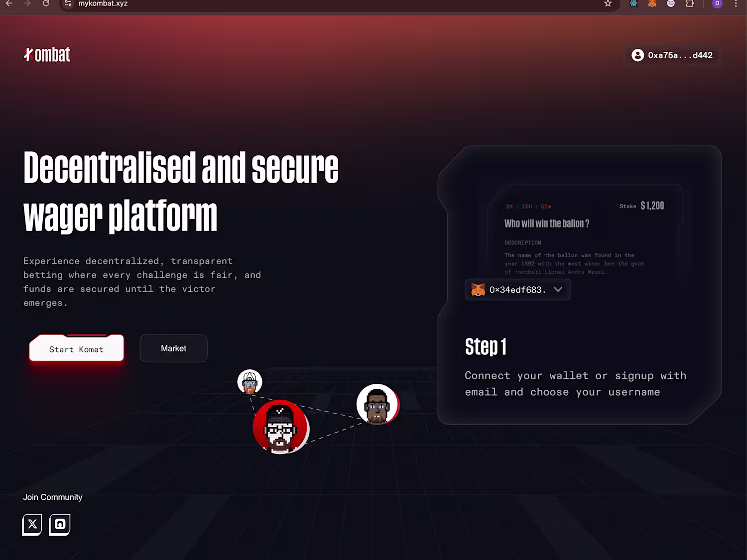Open the MetaMask fox extension in toolbar

[652, 3]
